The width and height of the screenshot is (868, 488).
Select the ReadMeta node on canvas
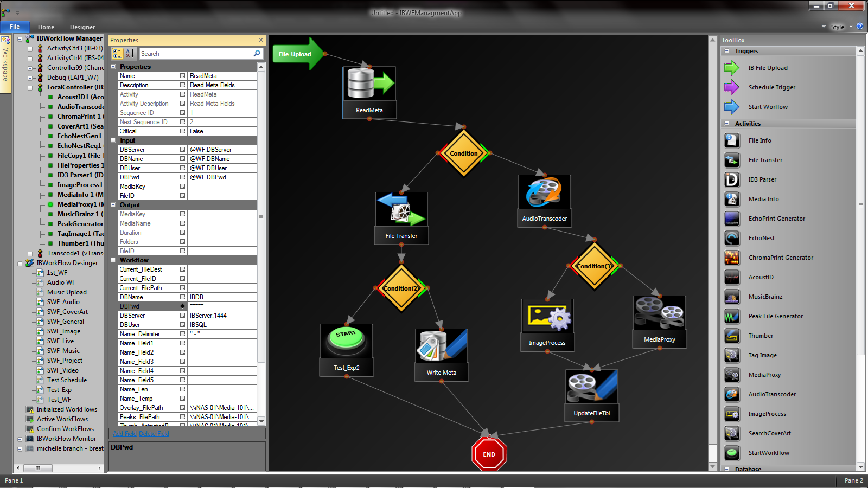369,92
